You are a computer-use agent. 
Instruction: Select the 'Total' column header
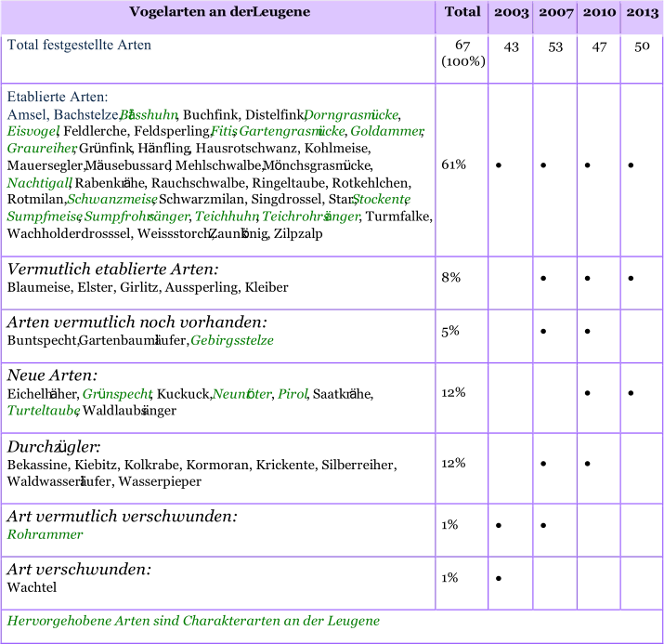462,12
